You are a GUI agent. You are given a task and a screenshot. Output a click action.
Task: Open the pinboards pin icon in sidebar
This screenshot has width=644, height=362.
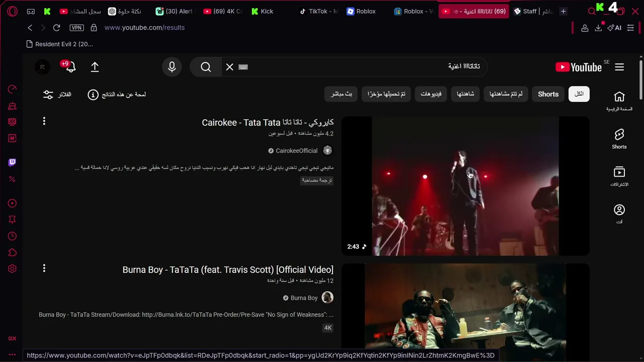click(13, 220)
